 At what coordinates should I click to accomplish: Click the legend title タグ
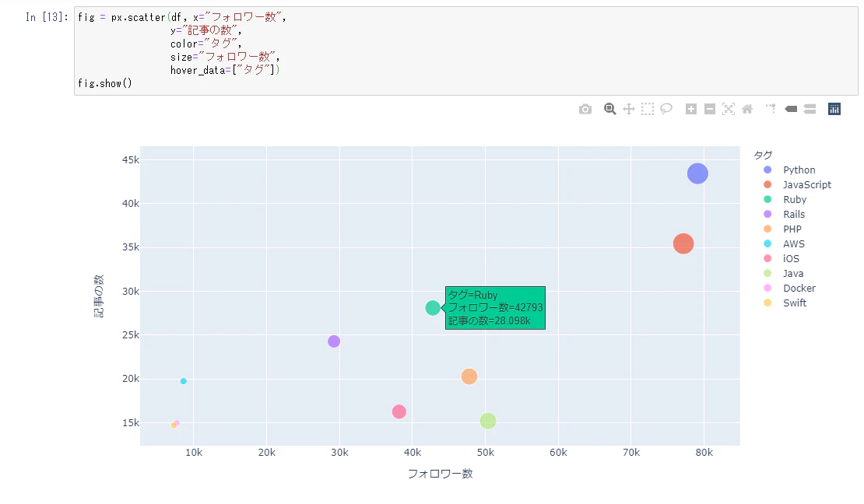(x=763, y=156)
